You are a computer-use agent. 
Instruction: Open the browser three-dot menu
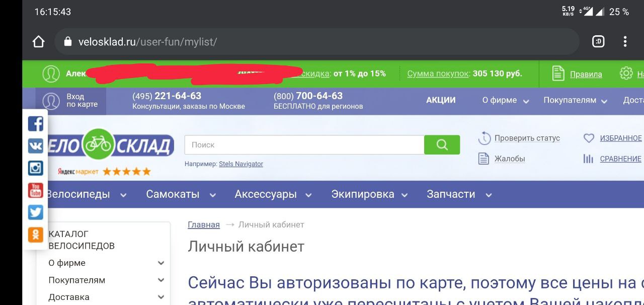pos(625,41)
